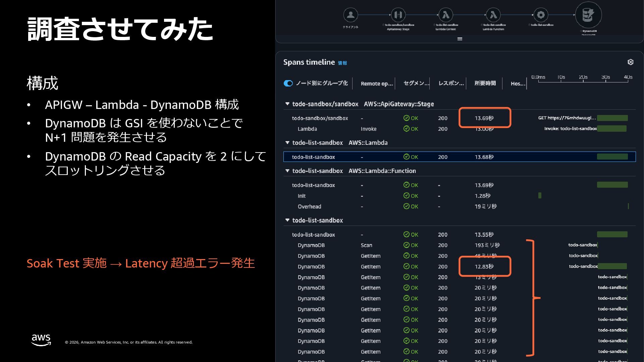Collapse todo-list-sandbox Lambda::Function group
The height and width of the screenshot is (362, 644).
pyautogui.click(x=287, y=171)
